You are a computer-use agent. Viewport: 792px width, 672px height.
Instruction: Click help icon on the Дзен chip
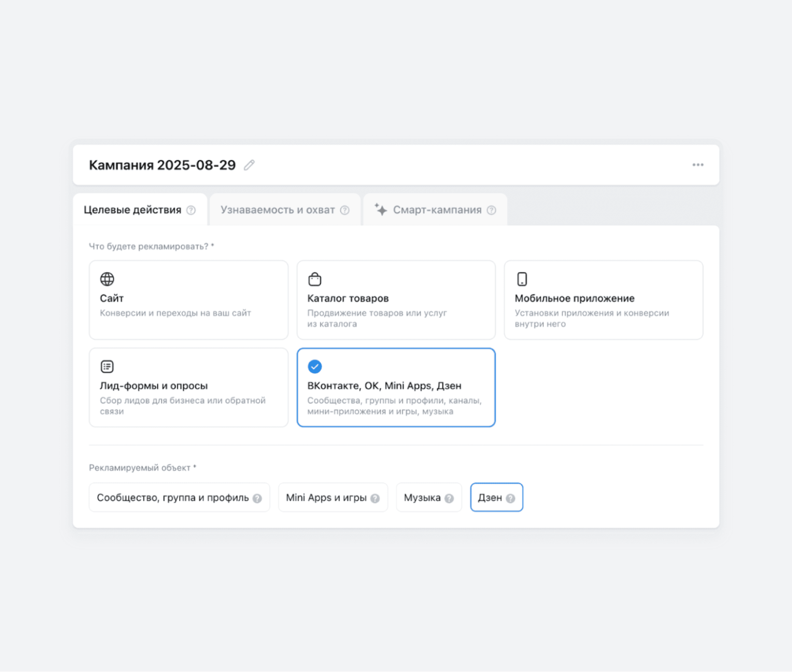click(510, 498)
